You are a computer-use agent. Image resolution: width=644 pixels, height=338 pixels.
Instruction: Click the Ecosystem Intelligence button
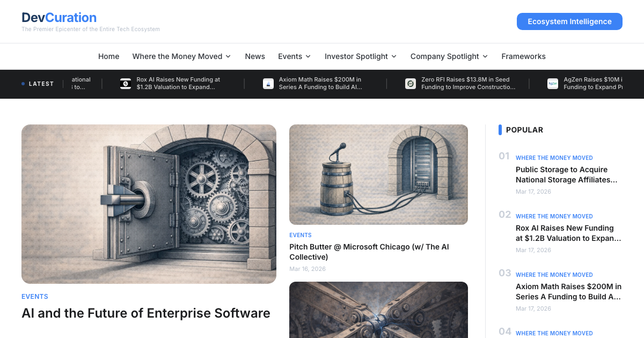point(569,21)
